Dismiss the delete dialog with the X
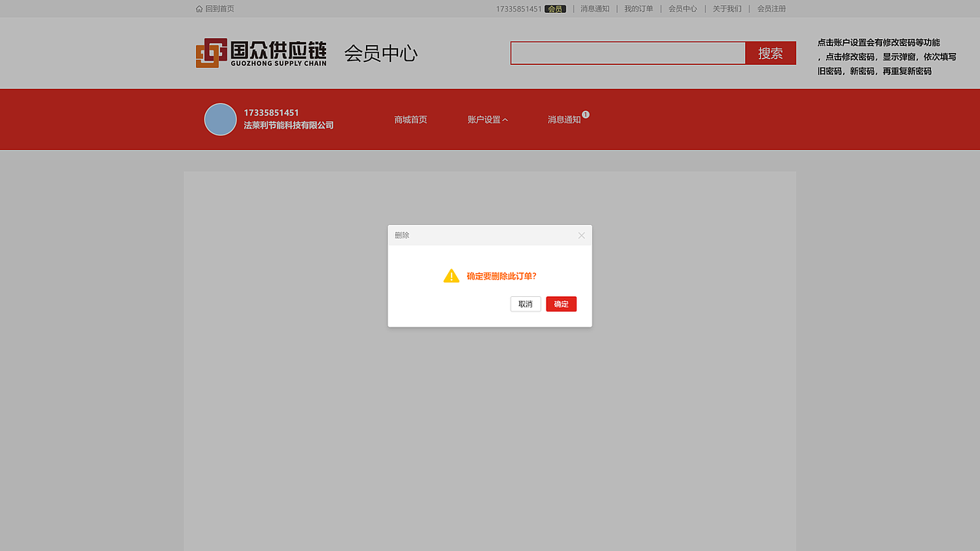 581,235
